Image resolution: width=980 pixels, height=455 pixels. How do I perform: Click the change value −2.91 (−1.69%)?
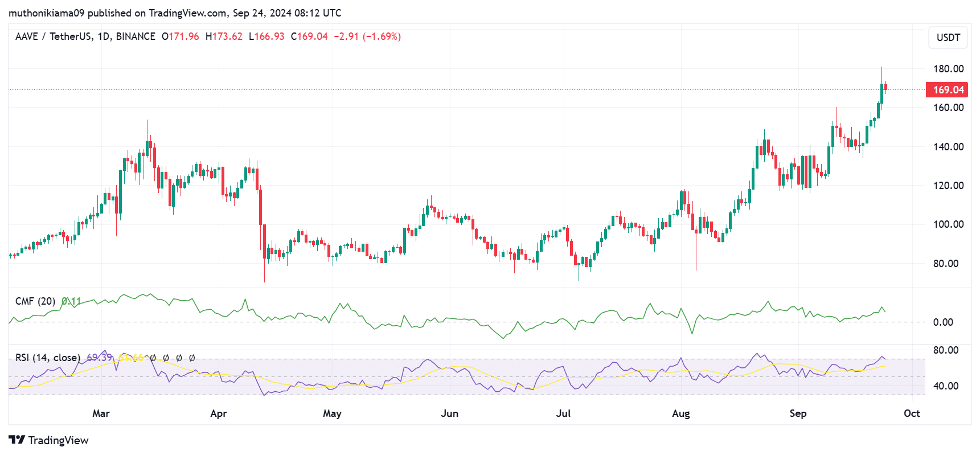tap(367, 36)
